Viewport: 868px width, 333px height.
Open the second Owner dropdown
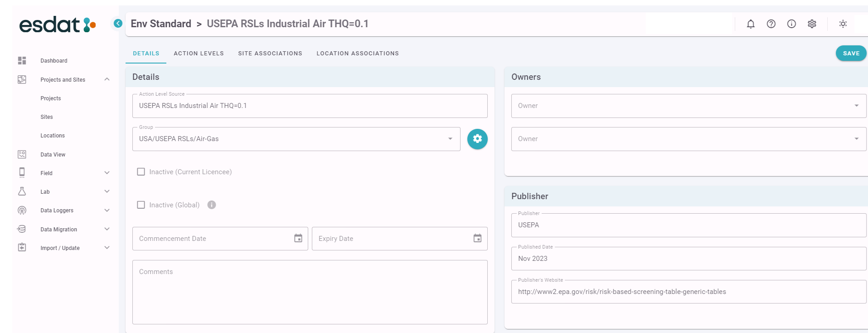[689, 139]
